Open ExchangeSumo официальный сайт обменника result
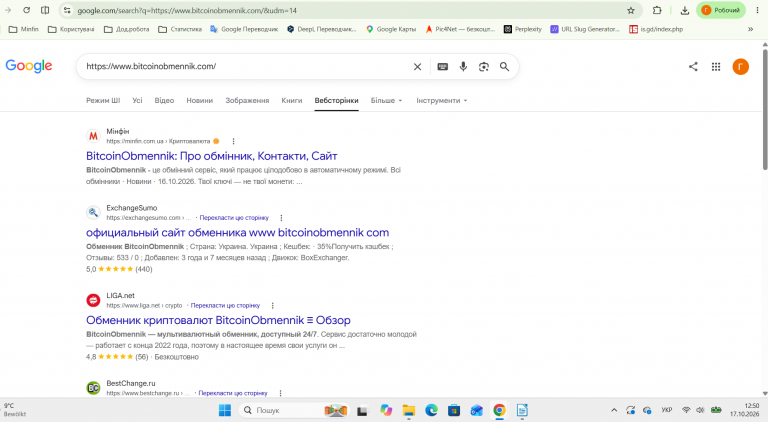Screen dimensions: 768x422 click(x=238, y=233)
